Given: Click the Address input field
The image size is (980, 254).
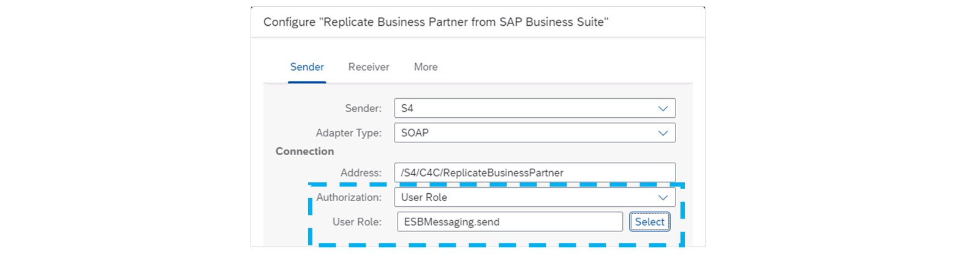Looking at the screenshot, I should [x=535, y=172].
